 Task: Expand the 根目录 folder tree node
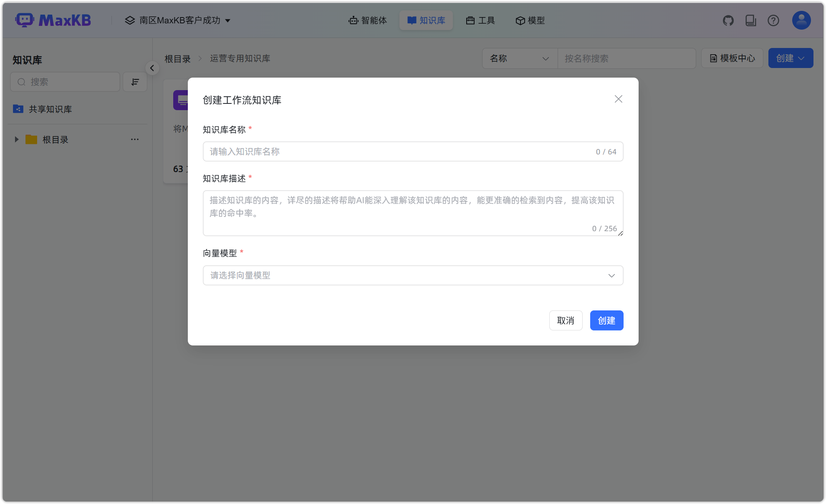coord(16,139)
